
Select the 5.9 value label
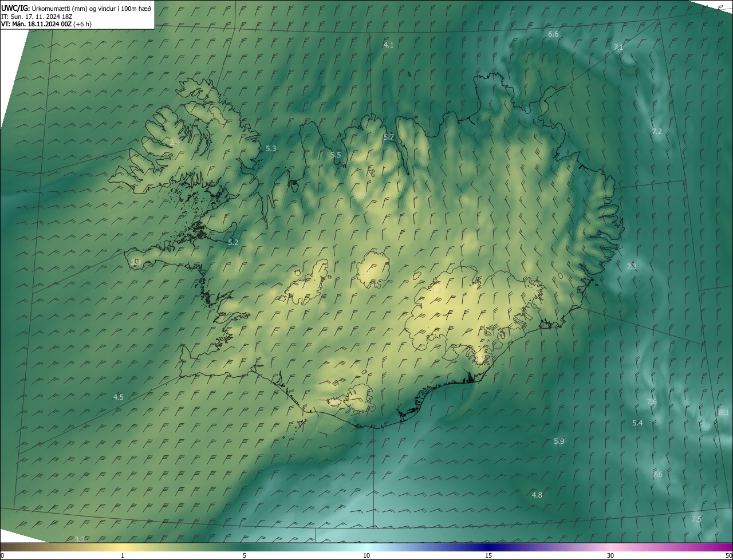pos(559,441)
